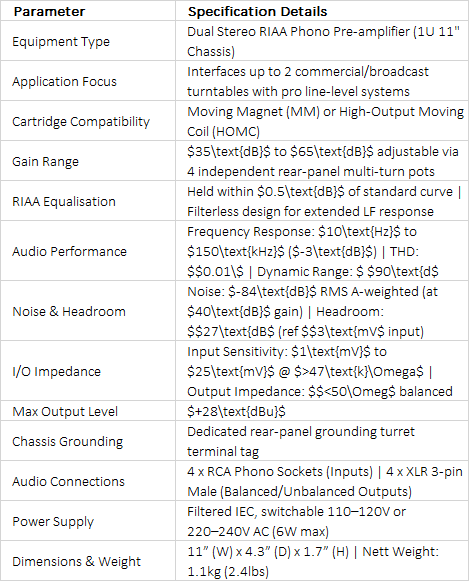Click the I/O Impedance row label
Viewport: 469px width, 581px height.
point(56,372)
